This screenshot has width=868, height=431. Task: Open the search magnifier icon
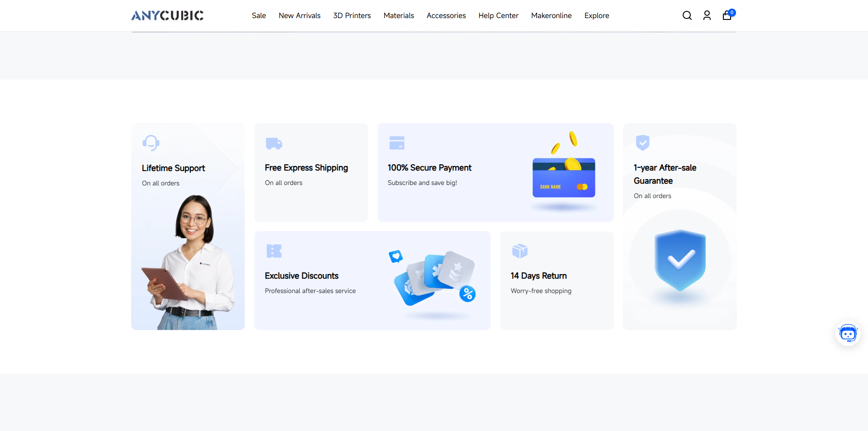(x=687, y=15)
